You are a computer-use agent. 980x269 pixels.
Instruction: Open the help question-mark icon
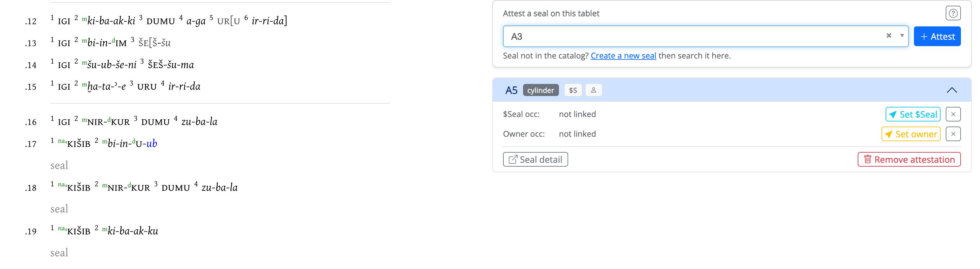pyautogui.click(x=953, y=13)
